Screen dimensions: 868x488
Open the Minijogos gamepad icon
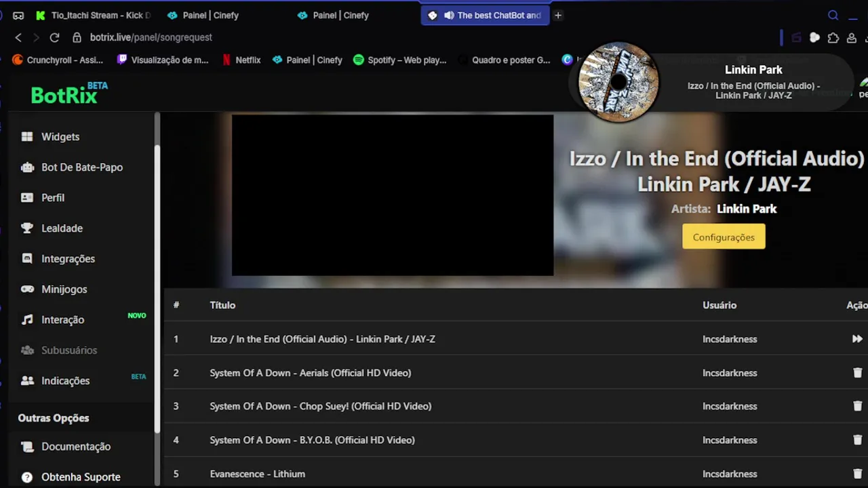coord(27,289)
